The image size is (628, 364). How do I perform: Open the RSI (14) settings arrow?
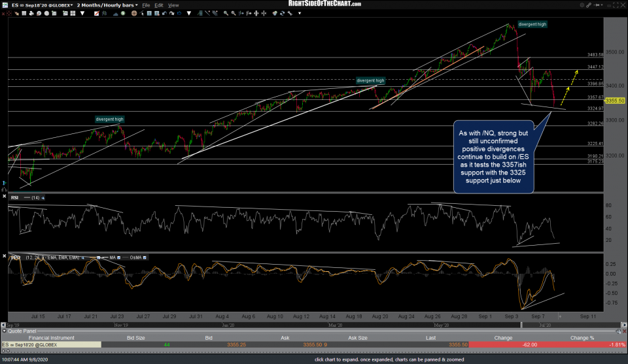pyautogui.click(x=43, y=197)
